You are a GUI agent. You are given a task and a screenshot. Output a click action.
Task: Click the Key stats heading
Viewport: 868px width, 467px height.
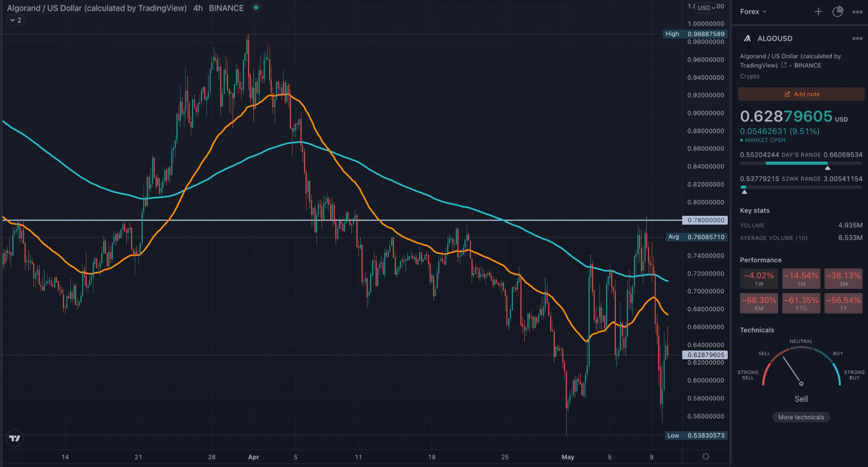tap(755, 210)
